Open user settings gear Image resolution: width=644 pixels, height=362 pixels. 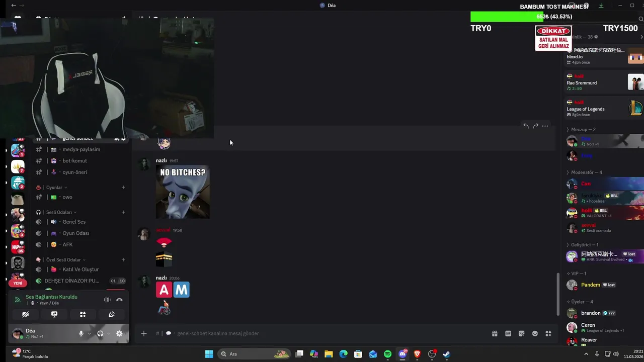pos(119,333)
